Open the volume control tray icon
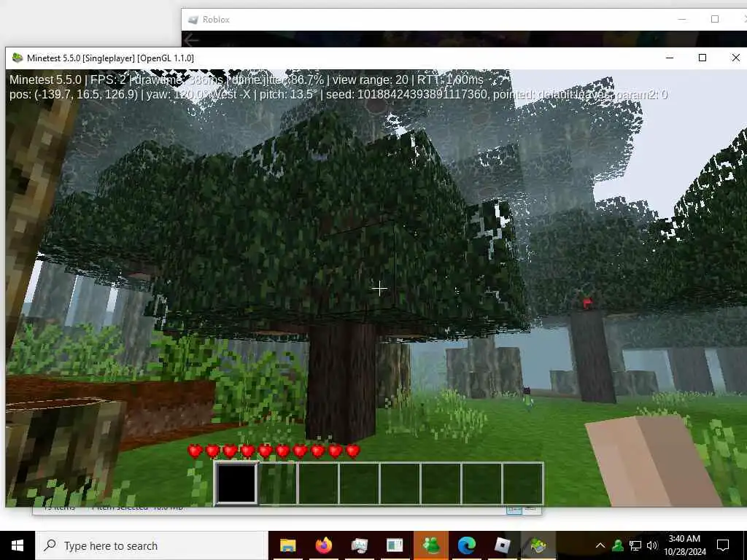 tap(652, 545)
